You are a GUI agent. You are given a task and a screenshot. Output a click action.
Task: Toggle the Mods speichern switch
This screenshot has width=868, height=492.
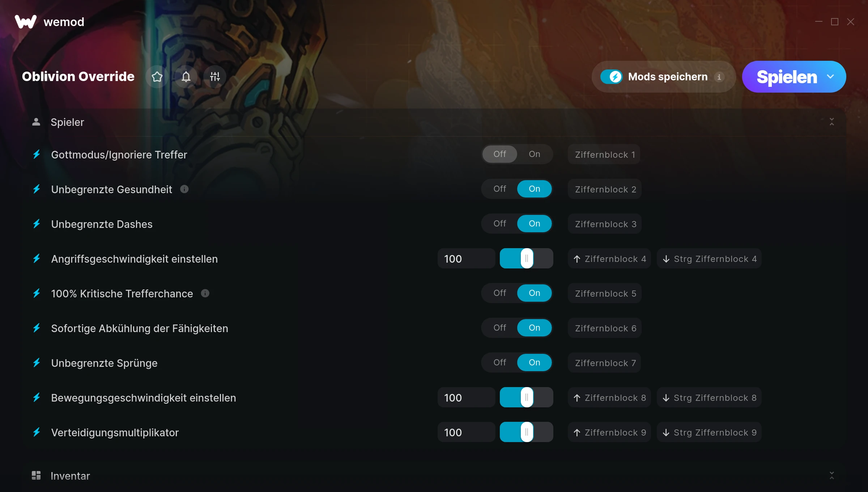pyautogui.click(x=612, y=77)
